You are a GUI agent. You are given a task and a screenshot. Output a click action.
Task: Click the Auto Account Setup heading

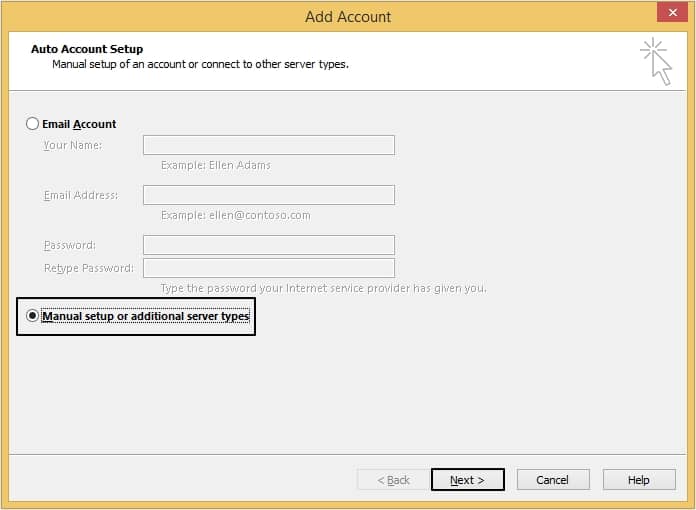(87, 49)
